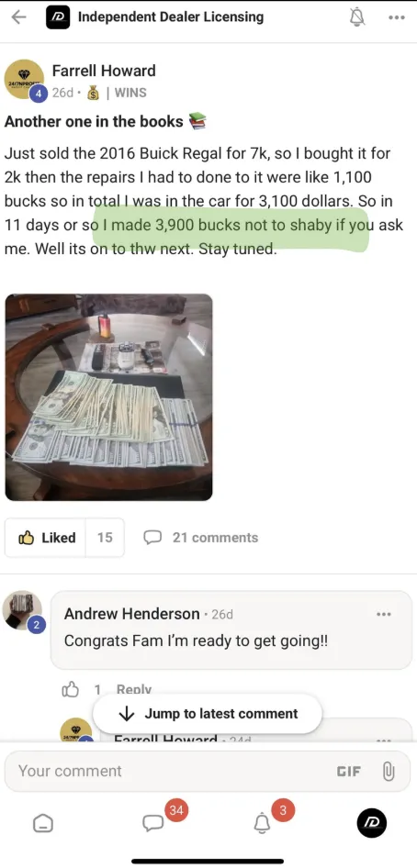Screen dimensions: 417x868
Task: View the 15 likes count
Action: tap(105, 538)
